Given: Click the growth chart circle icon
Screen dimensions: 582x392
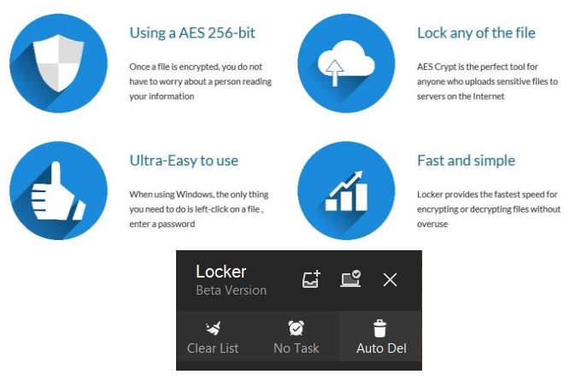Looking at the screenshot, I should [346, 190].
